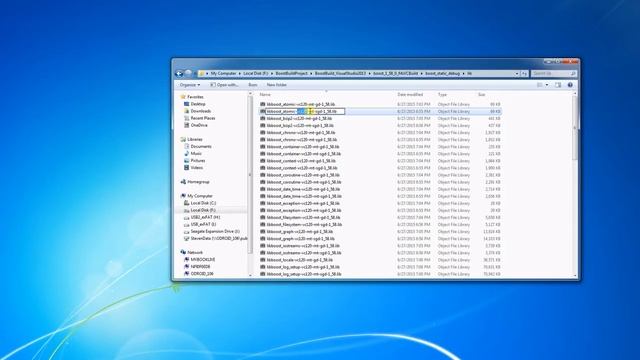Click the Search lib input field
Image resolution: width=640 pixels, height=360 pixels.
(x=552, y=73)
